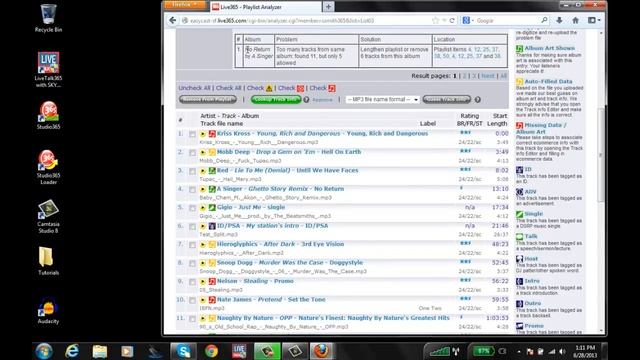Open Naughty By Nature OPP track link
Viewport: 640px width, 360px height.
333,318
